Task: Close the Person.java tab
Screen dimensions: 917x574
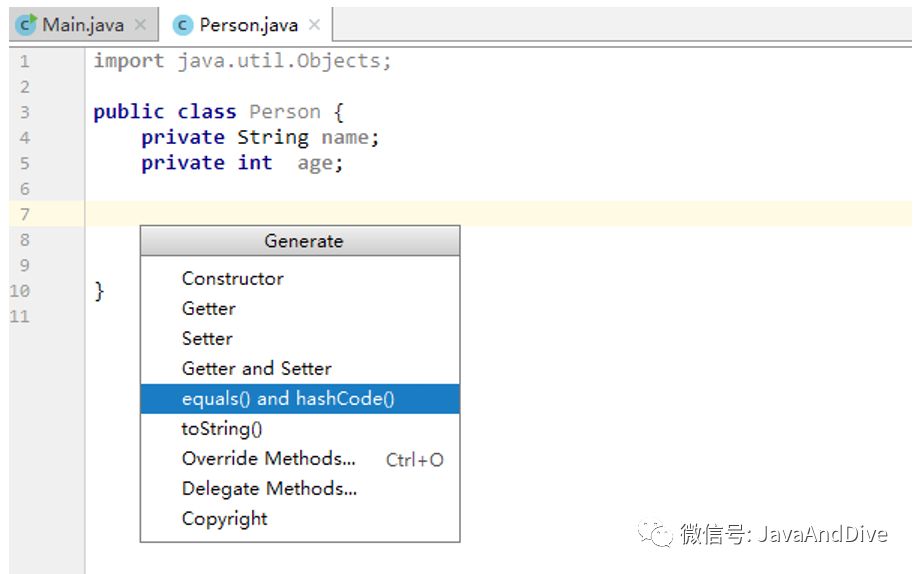Action: tap(315, 25)
